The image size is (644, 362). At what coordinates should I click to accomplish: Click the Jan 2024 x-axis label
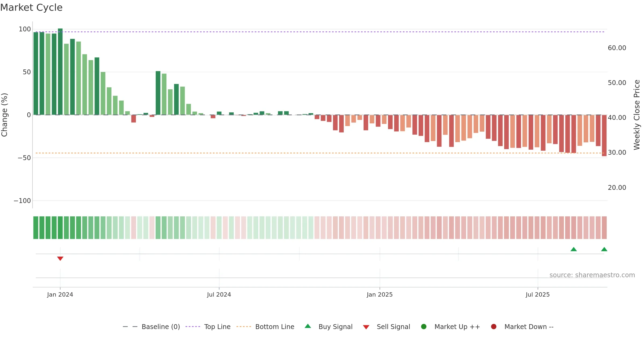pos(60,295)
